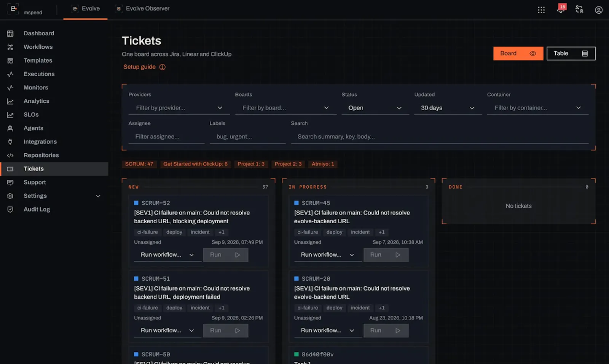
Task: Open the Boards filter dropdown
Action: [286, 108]
